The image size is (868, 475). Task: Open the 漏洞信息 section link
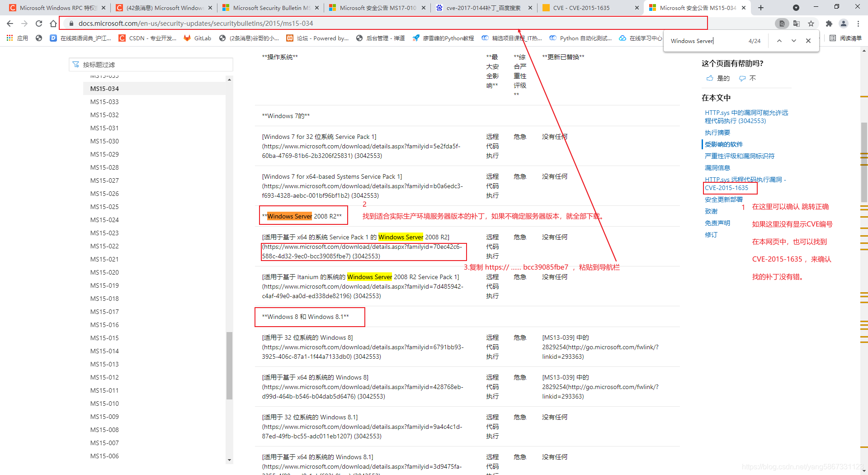click(x=717, y=168)
